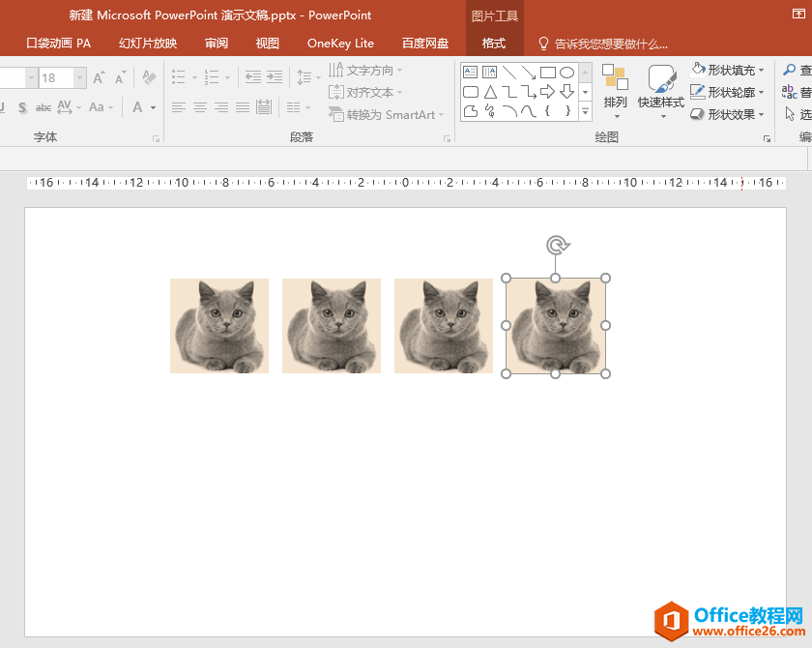Toggle strikethrough text formatting

43,107
